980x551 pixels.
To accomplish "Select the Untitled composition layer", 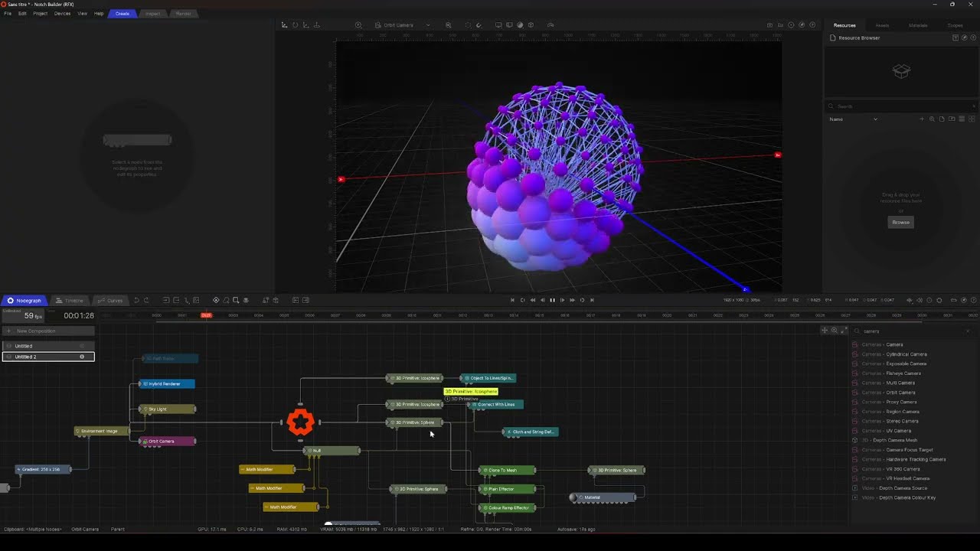I will 48,346.
